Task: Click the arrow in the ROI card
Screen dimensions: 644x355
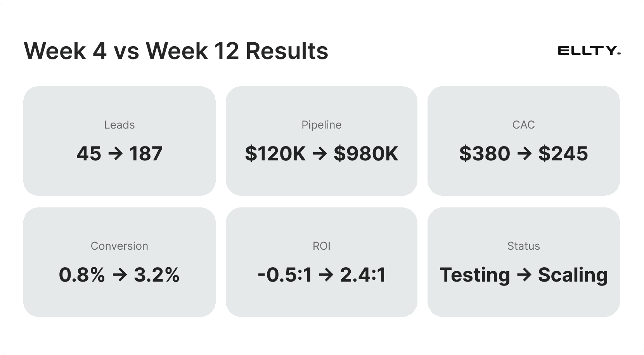Action: click(326, 275)
